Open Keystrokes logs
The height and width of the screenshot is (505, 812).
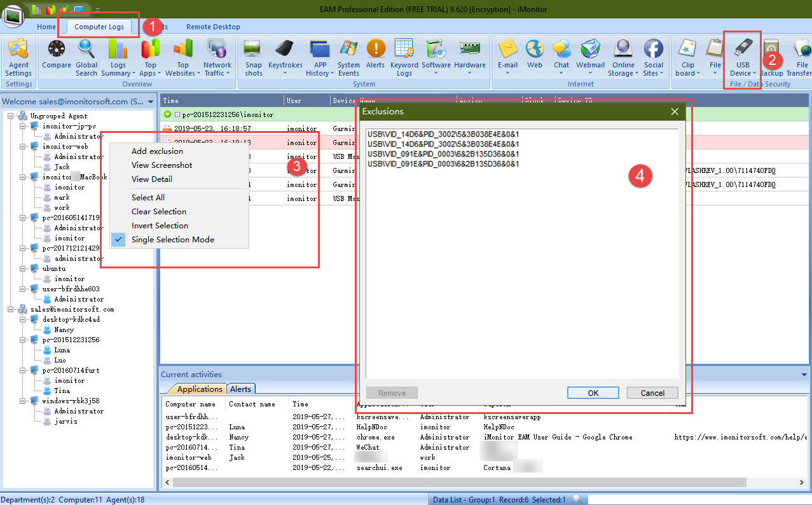pyautogui.click(x=286, y=57)
